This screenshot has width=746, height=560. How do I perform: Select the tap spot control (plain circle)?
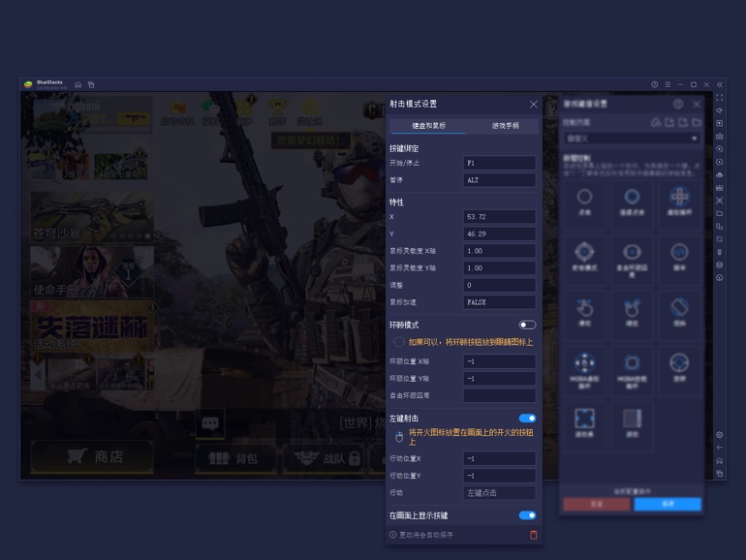(584, 197)
